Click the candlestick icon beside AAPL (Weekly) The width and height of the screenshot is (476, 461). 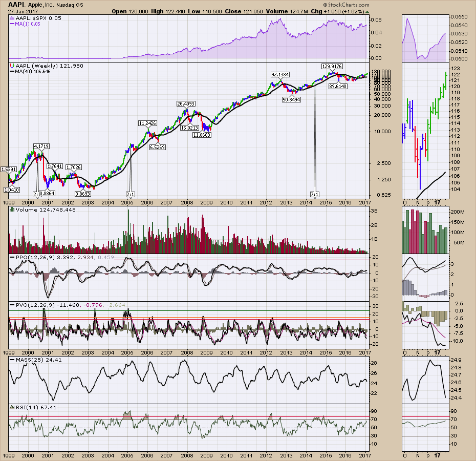(12, 66)
